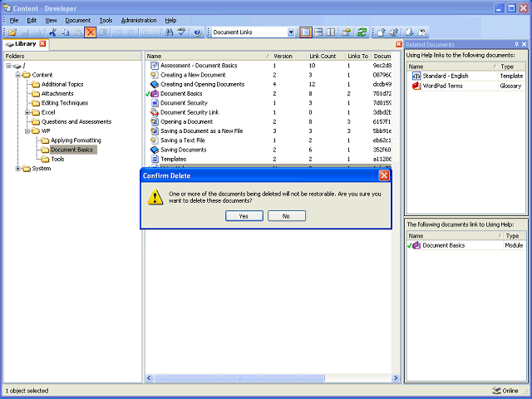532x399 pixels.
Task: Click the horizontal scrollbar thumb in document list
Action: pyautogui.click(x=239, y=377)
